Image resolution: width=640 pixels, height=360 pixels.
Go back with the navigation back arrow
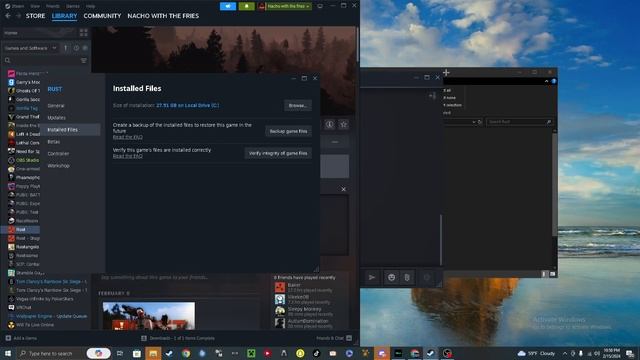pos(8,16)
